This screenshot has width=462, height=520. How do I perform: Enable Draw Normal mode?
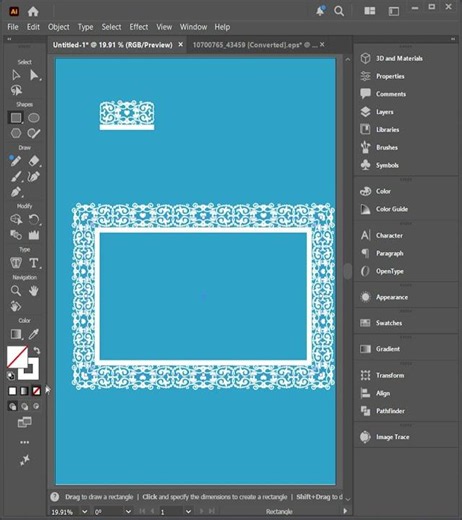(12, 406)
